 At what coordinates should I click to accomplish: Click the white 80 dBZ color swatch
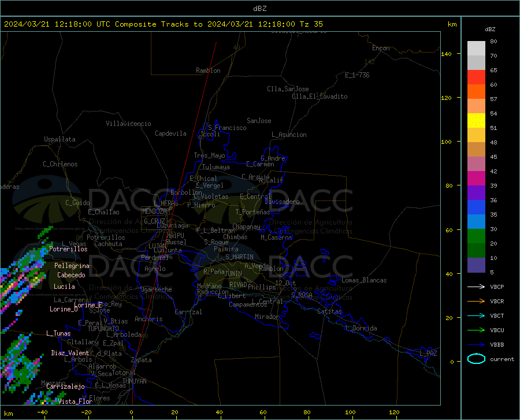(476, 48)
